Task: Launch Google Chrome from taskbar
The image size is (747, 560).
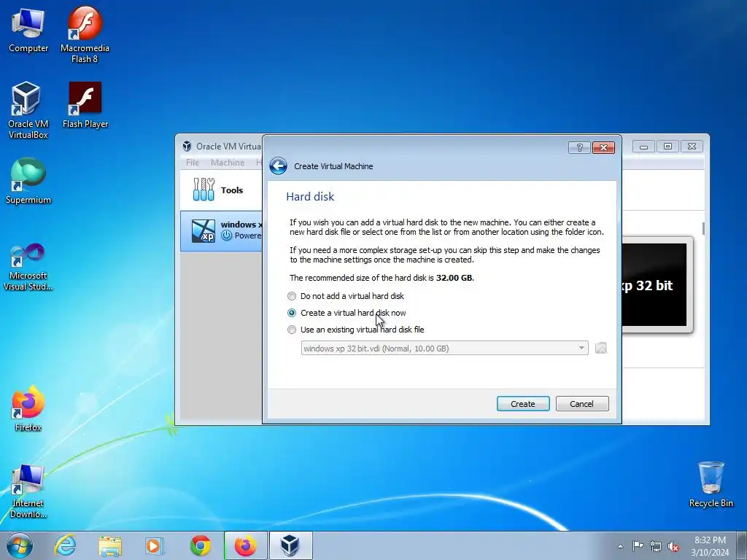Action: point(200,545)
